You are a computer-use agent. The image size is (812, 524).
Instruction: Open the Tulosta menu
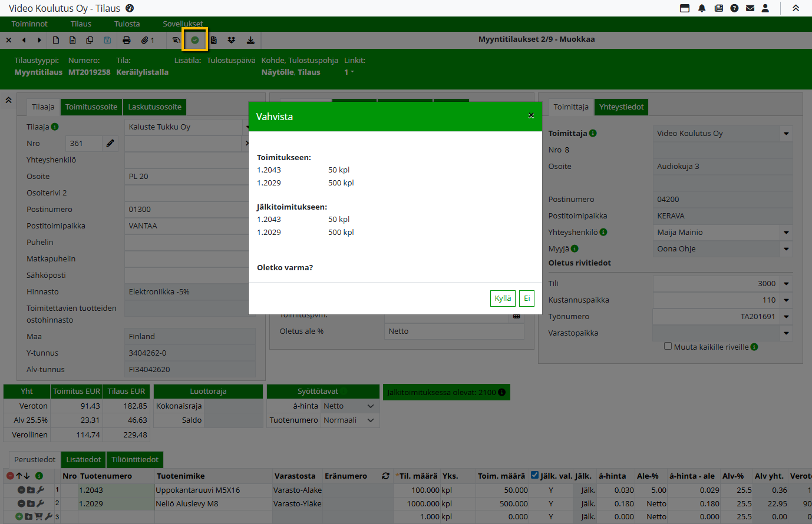click(127, 24)
